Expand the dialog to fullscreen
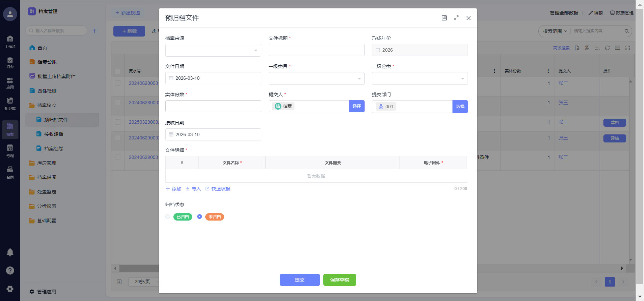The image size is (644, 301). [456, 18]
